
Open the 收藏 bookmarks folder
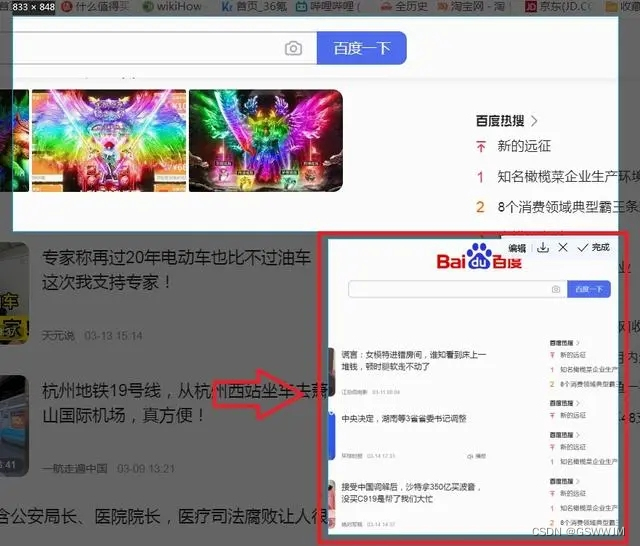[x=623, y=7]
